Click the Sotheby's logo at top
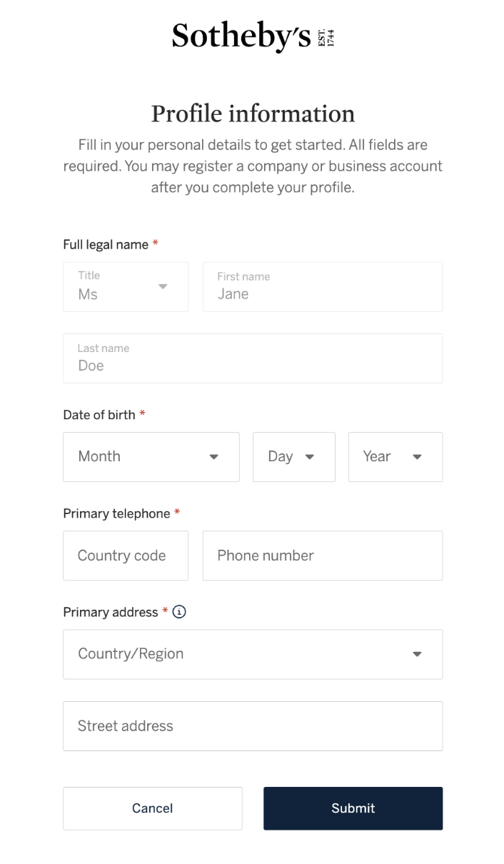Viewport: 504px width, 864px height. pos(242,36)
